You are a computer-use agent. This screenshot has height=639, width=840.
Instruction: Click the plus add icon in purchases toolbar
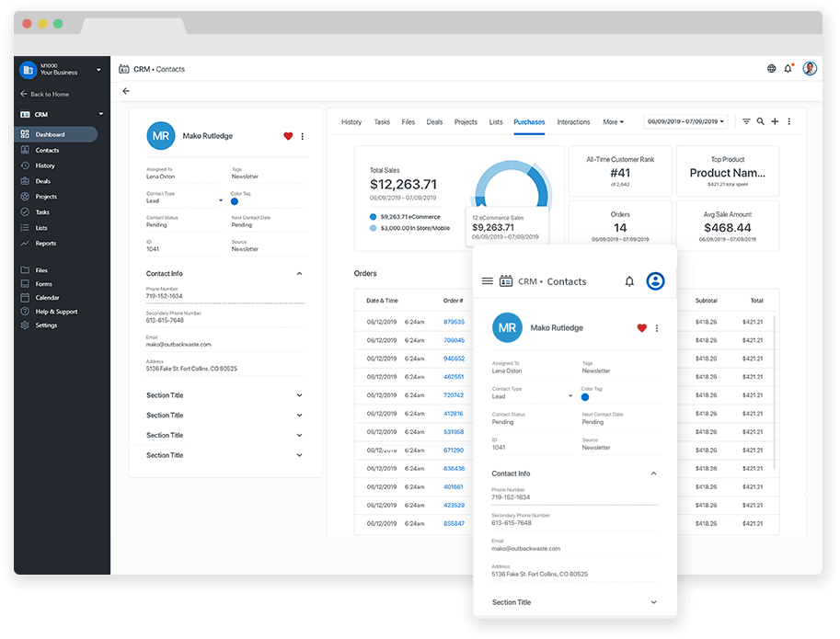coord(775,121)
